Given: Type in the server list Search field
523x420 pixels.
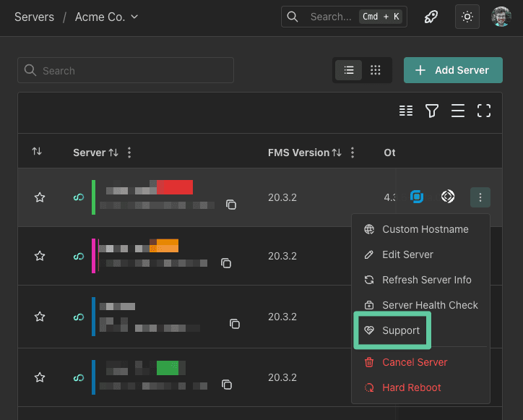Looking at the screenshot, I should coord(126,70).
